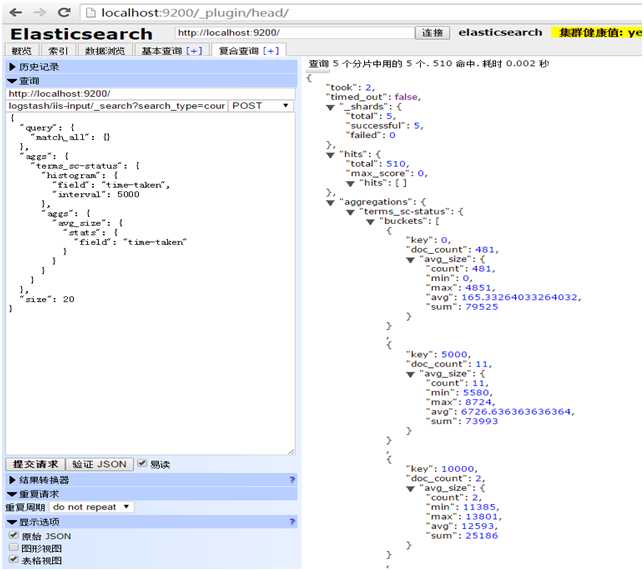The height and width of the screenshot is (571, 644).
Task: Click the page icon in the address bar
Action: pos(90,13)
